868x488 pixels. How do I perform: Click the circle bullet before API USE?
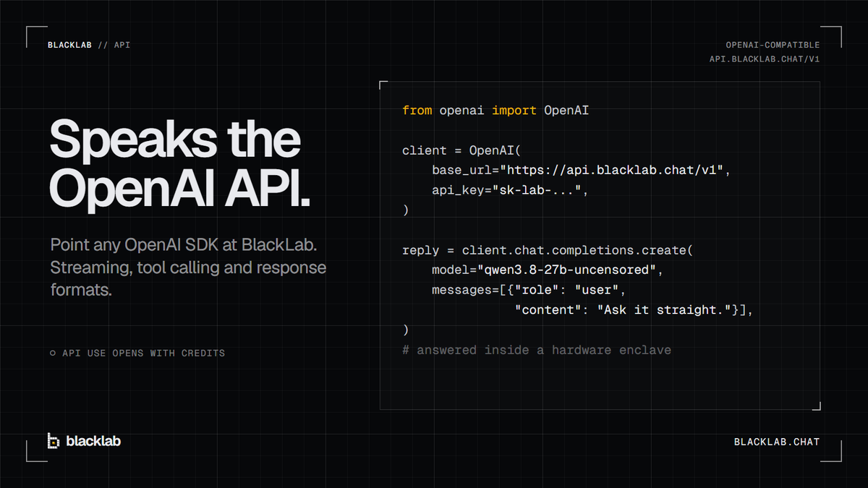(53, 354)
